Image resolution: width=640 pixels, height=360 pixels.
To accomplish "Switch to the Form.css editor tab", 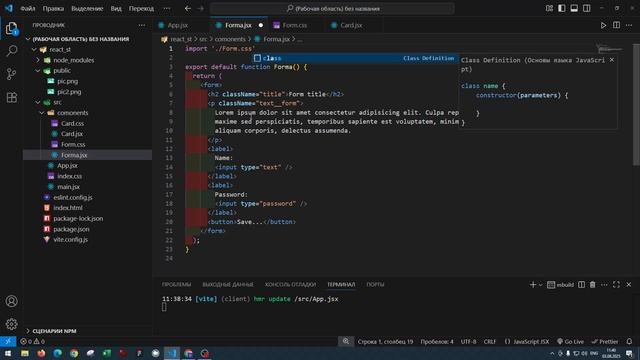I will click(295, 25).
